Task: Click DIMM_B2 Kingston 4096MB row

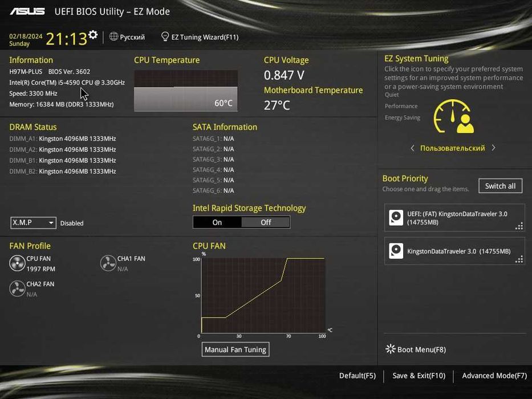Action: (63, 171)
